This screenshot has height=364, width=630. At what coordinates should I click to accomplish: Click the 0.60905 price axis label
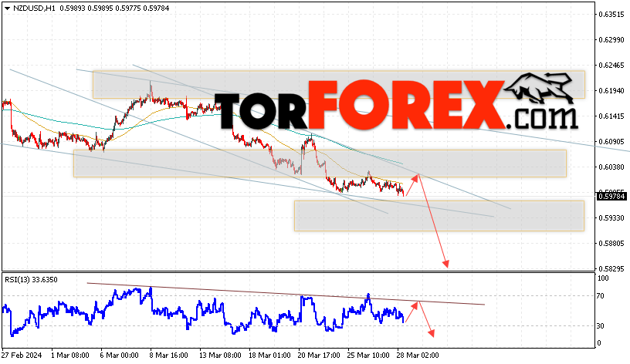tap(611, 142)
